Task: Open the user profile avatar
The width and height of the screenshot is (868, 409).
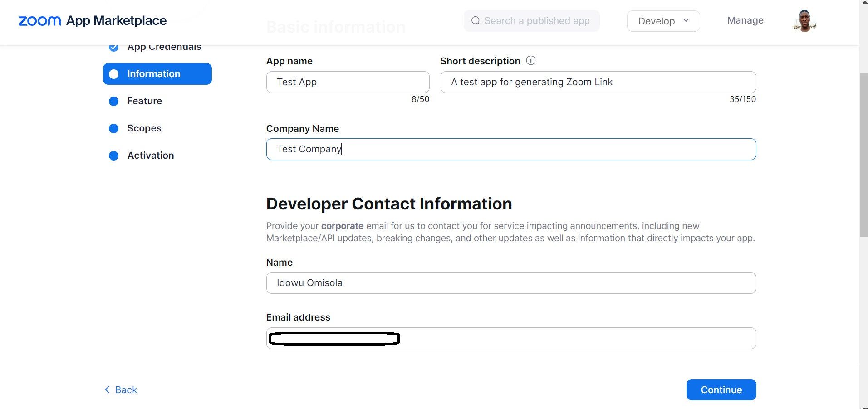Action: [x=804, y=21]
